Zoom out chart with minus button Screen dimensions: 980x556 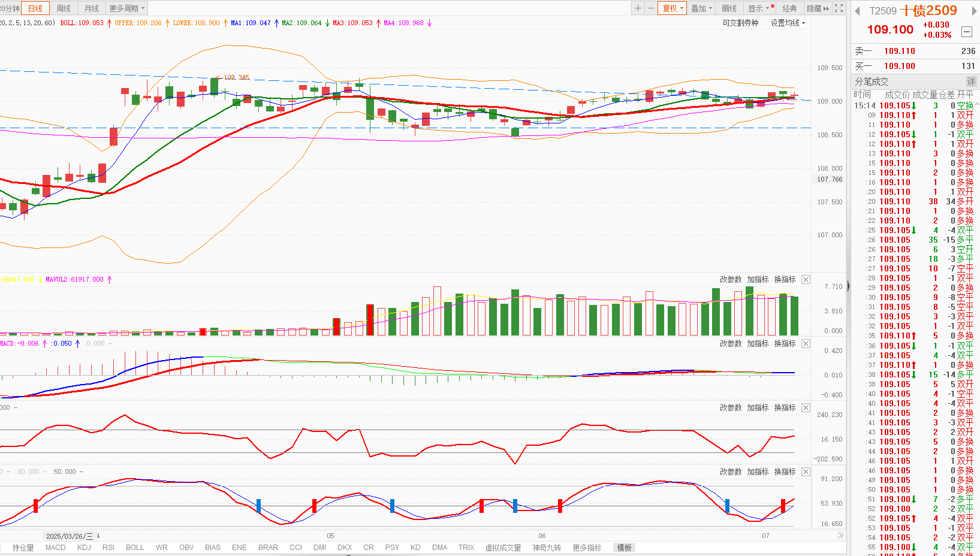coord(651,8)
